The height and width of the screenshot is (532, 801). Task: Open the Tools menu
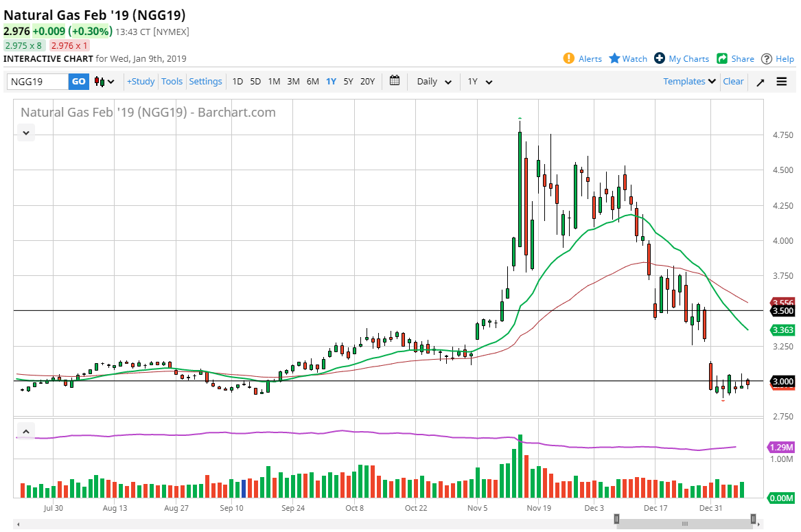pos(172,82)
